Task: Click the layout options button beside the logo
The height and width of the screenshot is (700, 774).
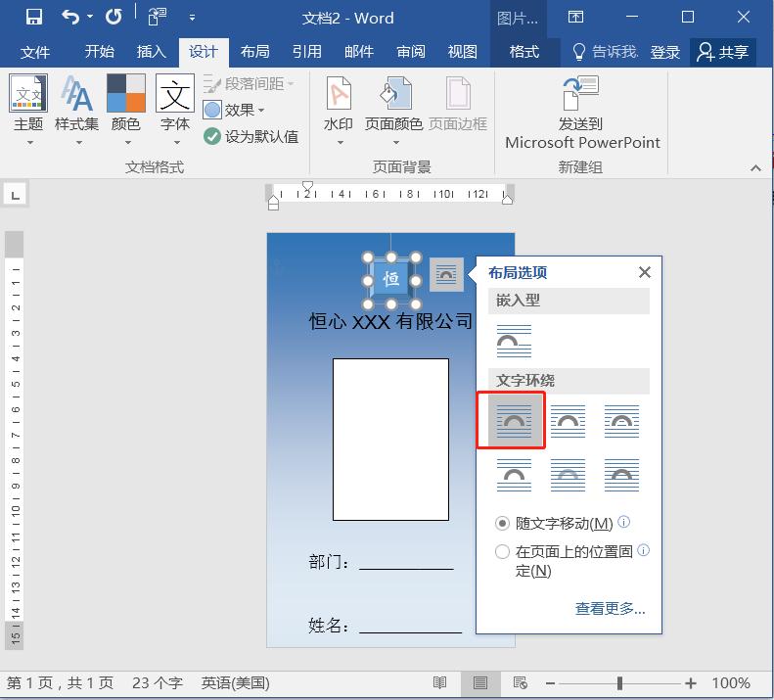Action: coord(446,274)
